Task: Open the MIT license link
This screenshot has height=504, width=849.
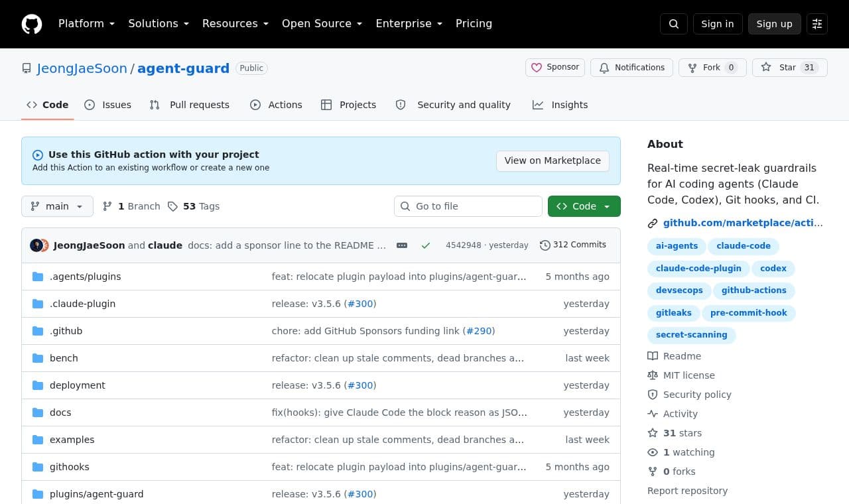Action: click(x=689, y=375)
